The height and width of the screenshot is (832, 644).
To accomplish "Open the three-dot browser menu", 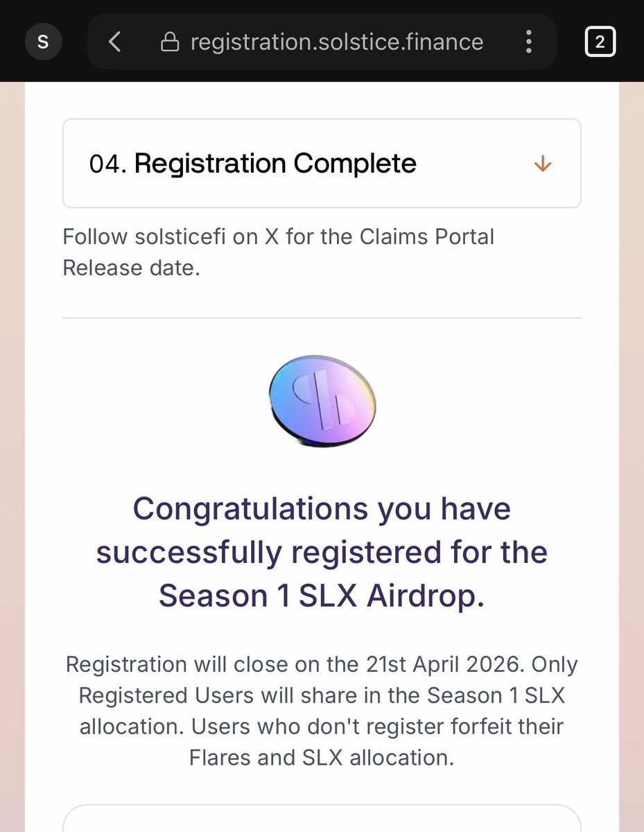I will coord(528,42).
